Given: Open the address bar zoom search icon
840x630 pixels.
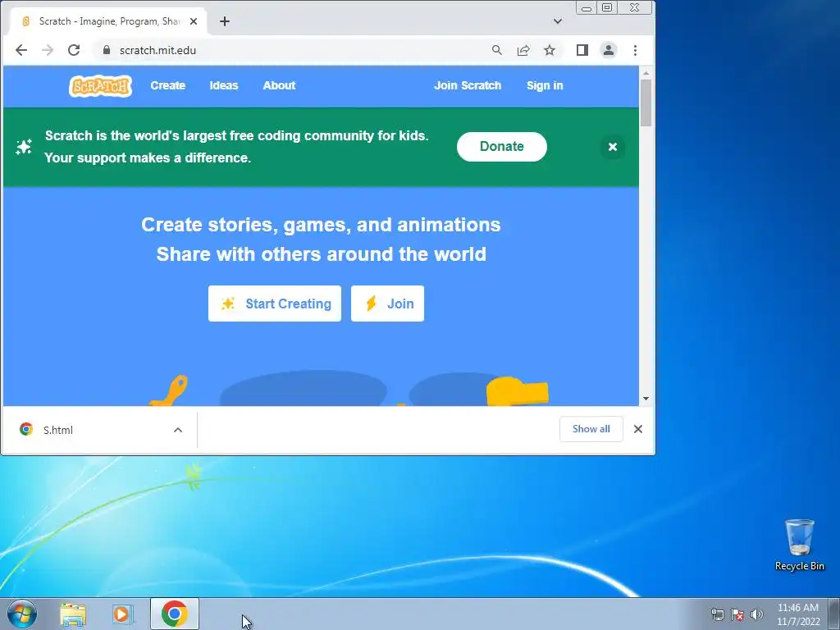Looking at the screenshot, I should pos(496,50).
